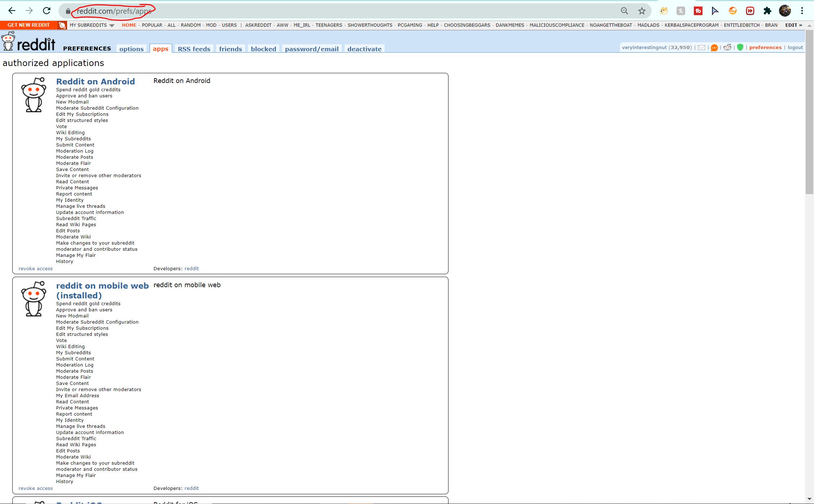814x504 pixels.
Task: Open the ME_IRL subreddit link
Action: (302, 25)
